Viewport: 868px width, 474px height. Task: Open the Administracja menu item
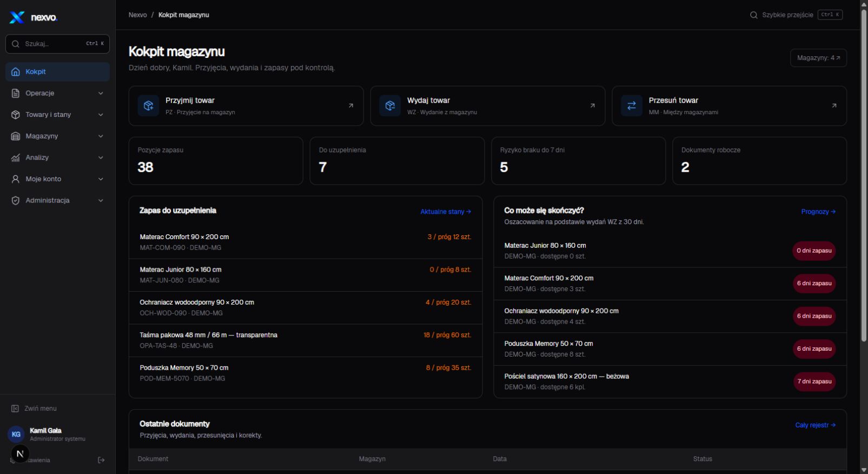tap(57, 200)
